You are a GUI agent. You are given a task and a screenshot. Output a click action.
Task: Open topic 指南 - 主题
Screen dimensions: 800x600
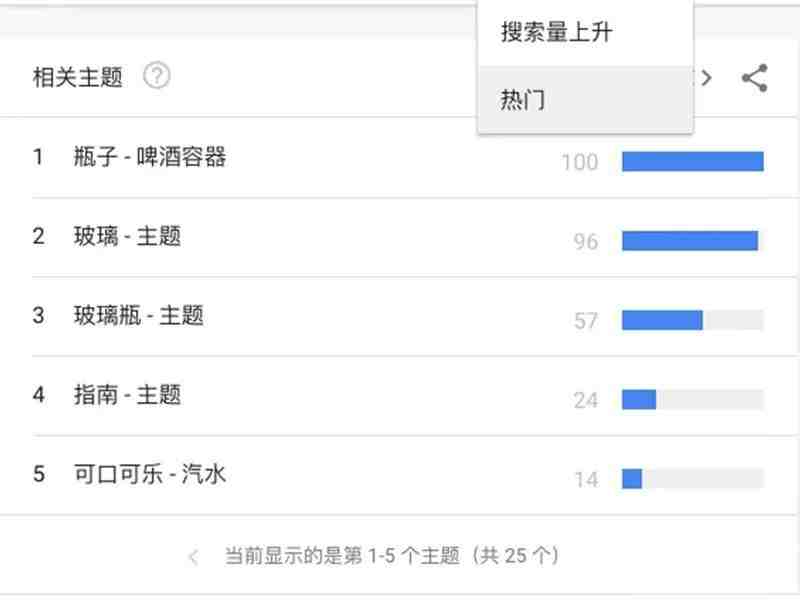tap(127, 395)
